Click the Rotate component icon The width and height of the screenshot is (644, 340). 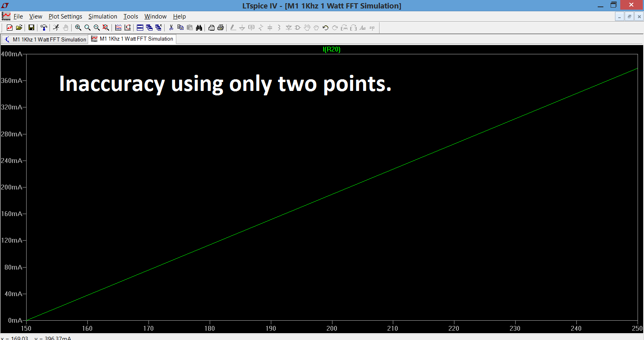[x=344, y=27]
